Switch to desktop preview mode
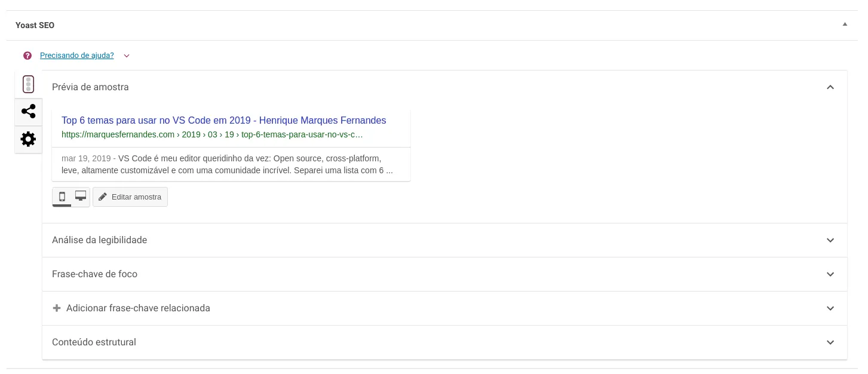 tap(81, 197)
